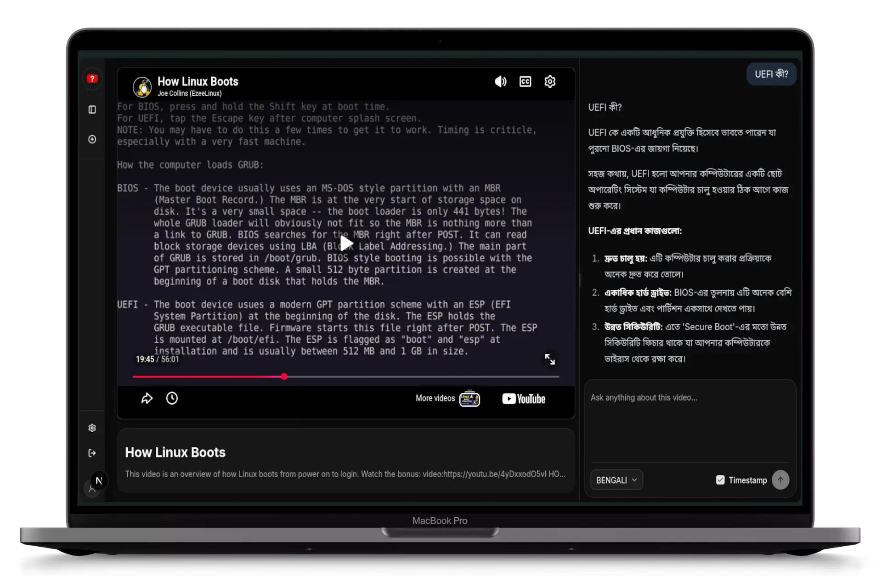Toggle the sidebar panel icon
This screenshot has width=882, height=588.
point(92,109)
